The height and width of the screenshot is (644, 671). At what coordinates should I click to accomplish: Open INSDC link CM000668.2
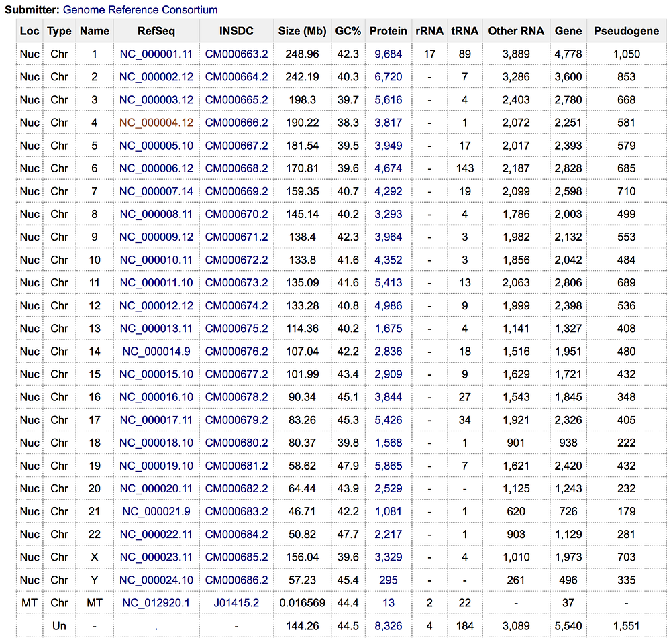237,168
